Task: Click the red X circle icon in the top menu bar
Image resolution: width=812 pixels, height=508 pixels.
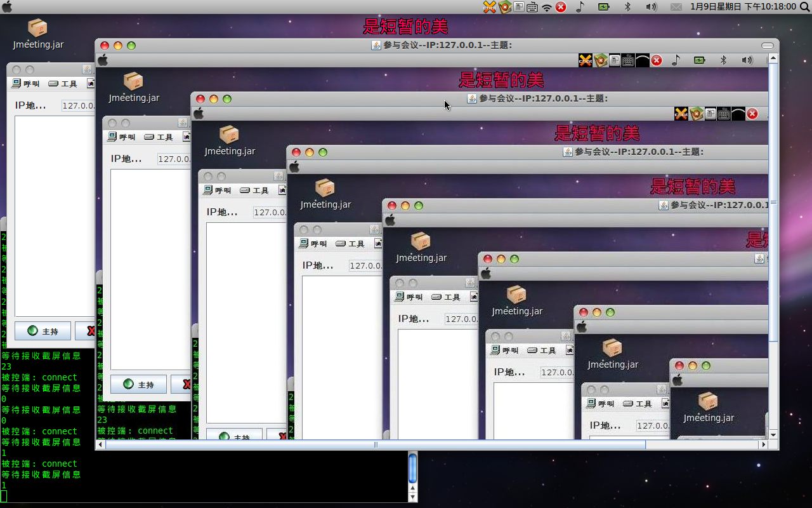Action: [x=561, y=7]
